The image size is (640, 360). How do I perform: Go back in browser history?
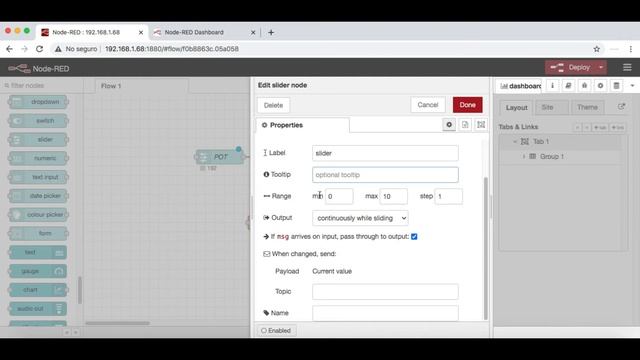pyautogui.click(x=9, y=49)
